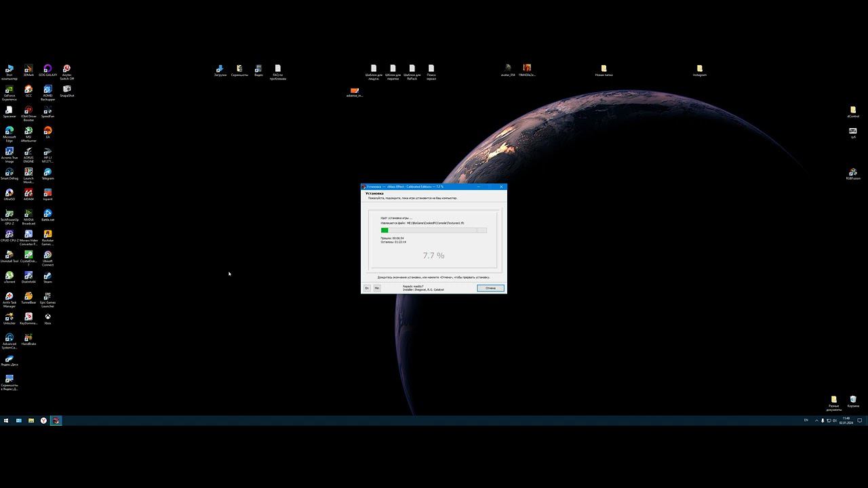Image resolution: width=868 pixels, height=488 pixels.
Task: Open the Разные документы folder
Action: click(834, 403)
